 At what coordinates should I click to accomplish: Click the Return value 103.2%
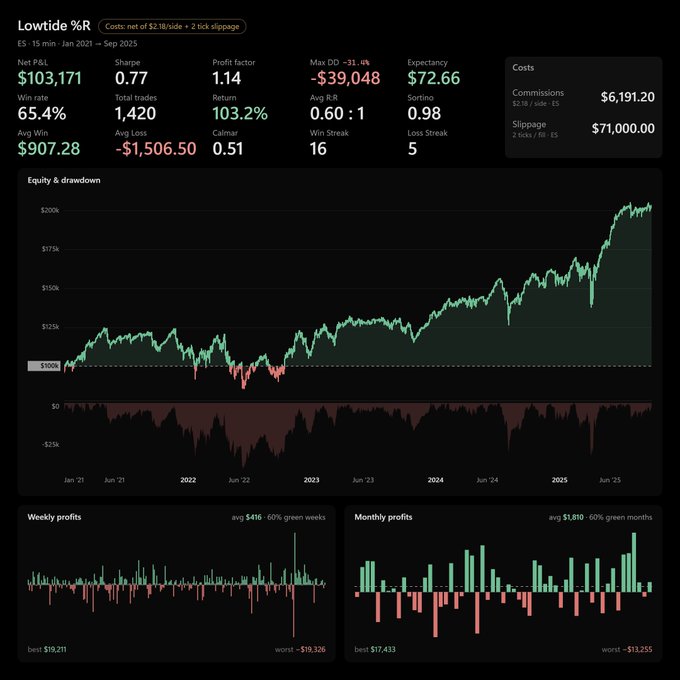[x=240, y=114]
